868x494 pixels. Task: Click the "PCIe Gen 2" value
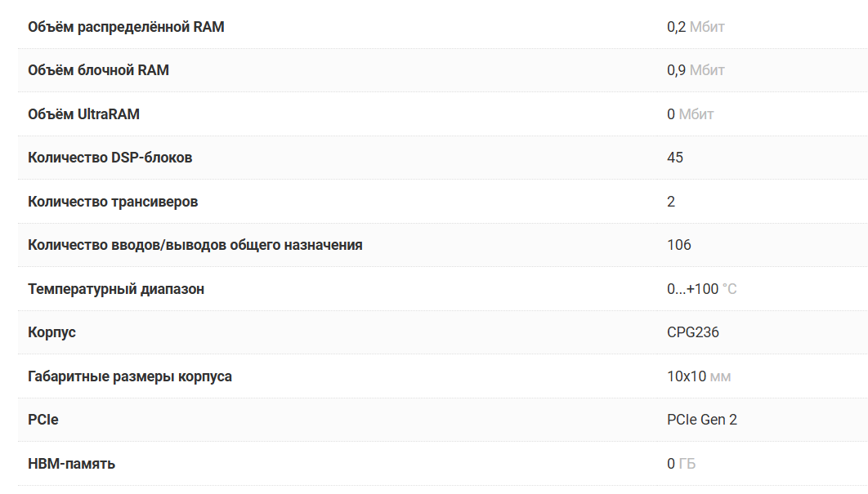click(x=702, y=420)
